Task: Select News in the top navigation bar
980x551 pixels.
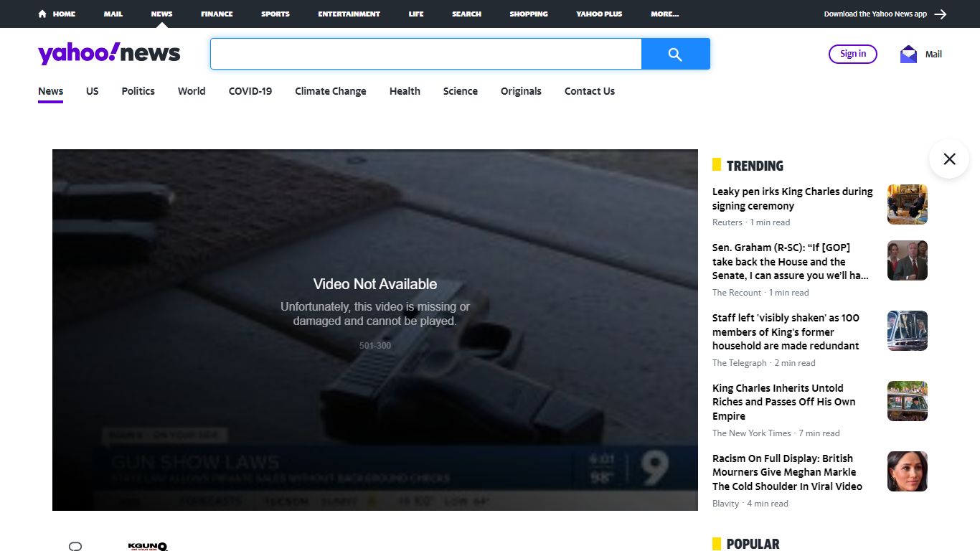Action: pos(161,14)
